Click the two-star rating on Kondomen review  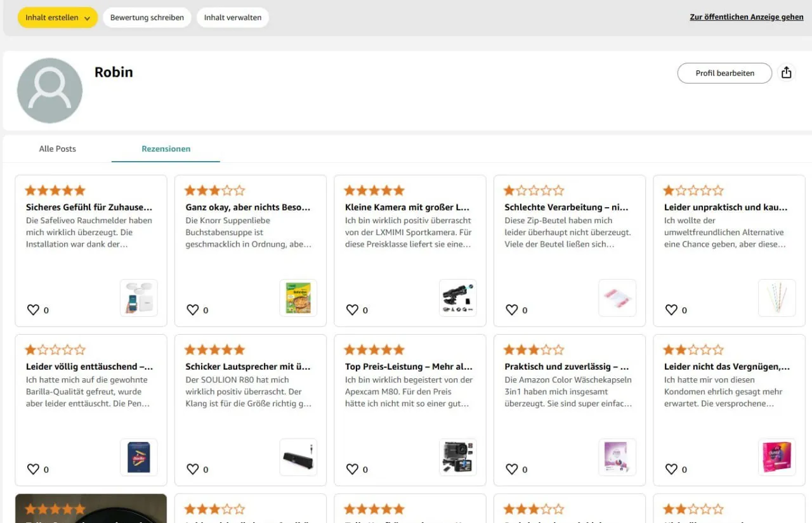click(x=693, y=350)
